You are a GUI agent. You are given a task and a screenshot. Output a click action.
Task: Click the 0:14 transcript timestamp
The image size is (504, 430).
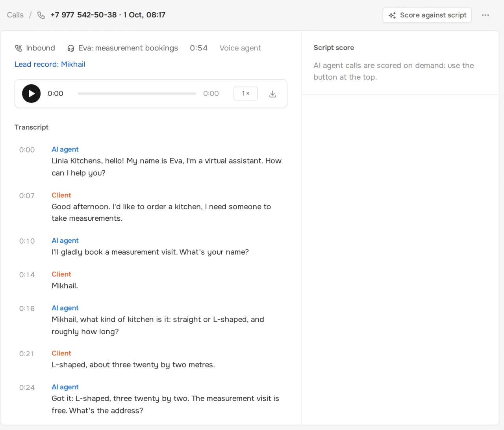tap(27, 275)
